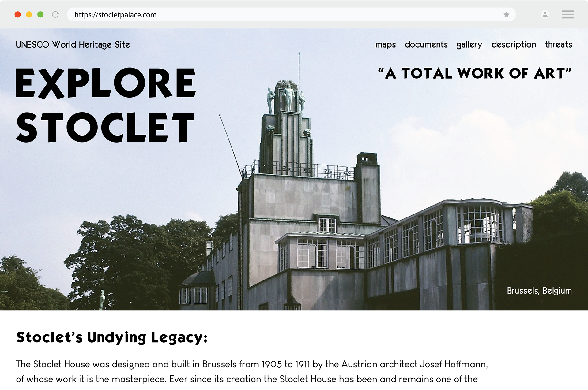Select the description navigation item
Viewport: 588px width, 390px height.
coord(514,45)
